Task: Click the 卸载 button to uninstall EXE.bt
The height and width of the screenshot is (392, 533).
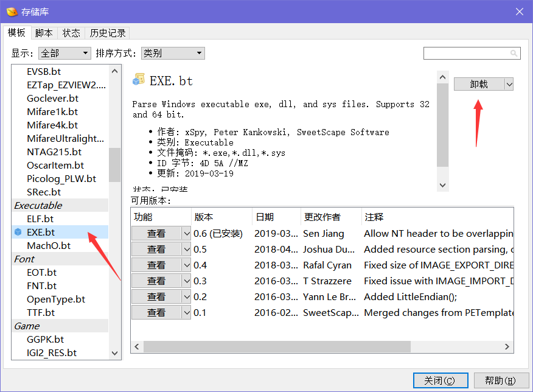Action: tap(478, 83)
